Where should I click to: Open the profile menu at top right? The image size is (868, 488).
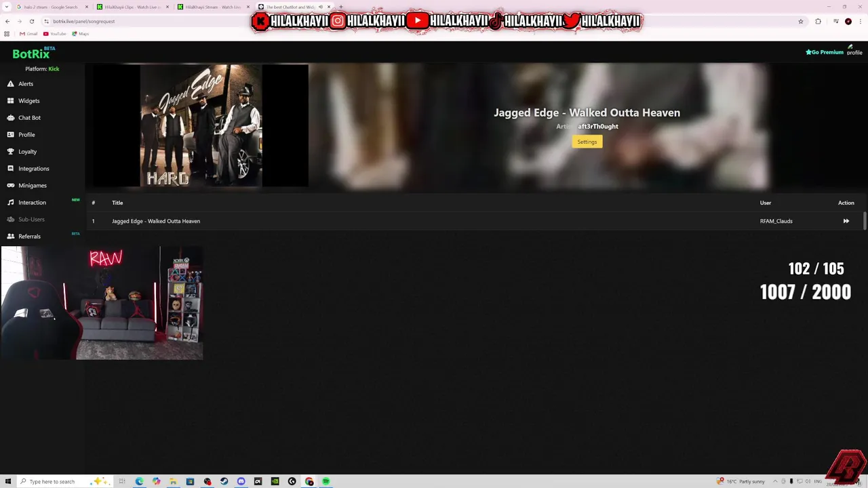854,50
